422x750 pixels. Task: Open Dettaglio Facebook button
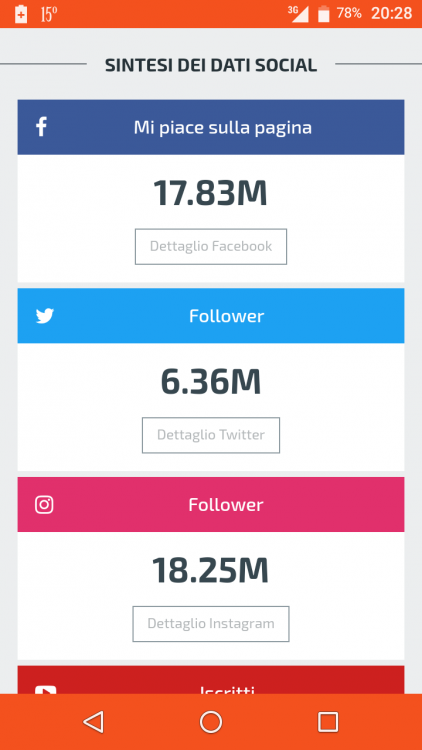pyautogui.click(x=211, y=246)
